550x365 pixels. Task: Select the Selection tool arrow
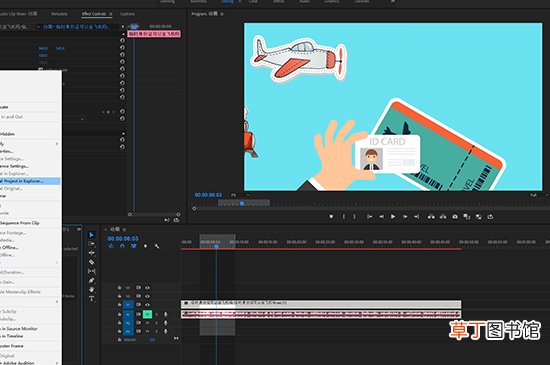(x=92, y=235)
